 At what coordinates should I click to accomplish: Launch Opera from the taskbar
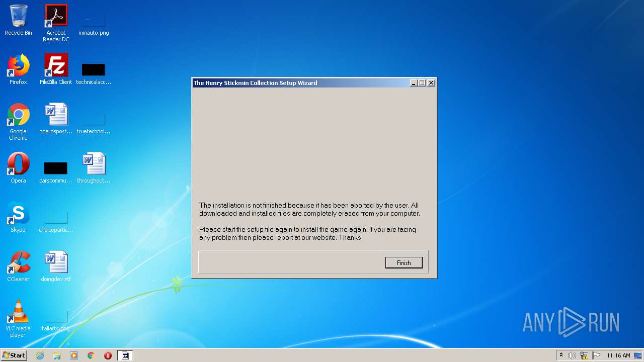[x=108, y=355]
